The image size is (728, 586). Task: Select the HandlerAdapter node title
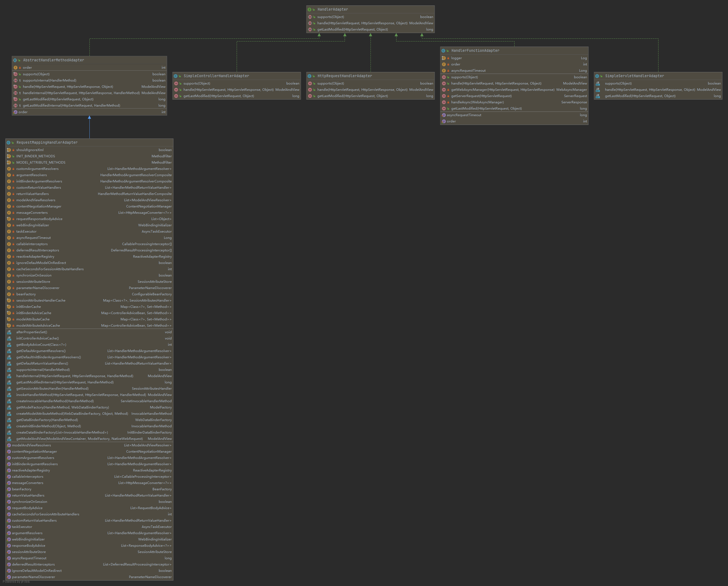pos(333,10)
